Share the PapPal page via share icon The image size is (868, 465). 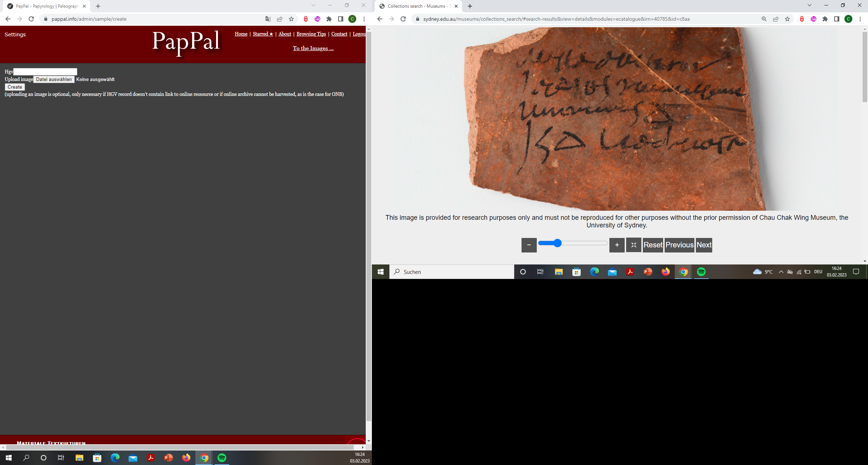[x=280, y=19]
